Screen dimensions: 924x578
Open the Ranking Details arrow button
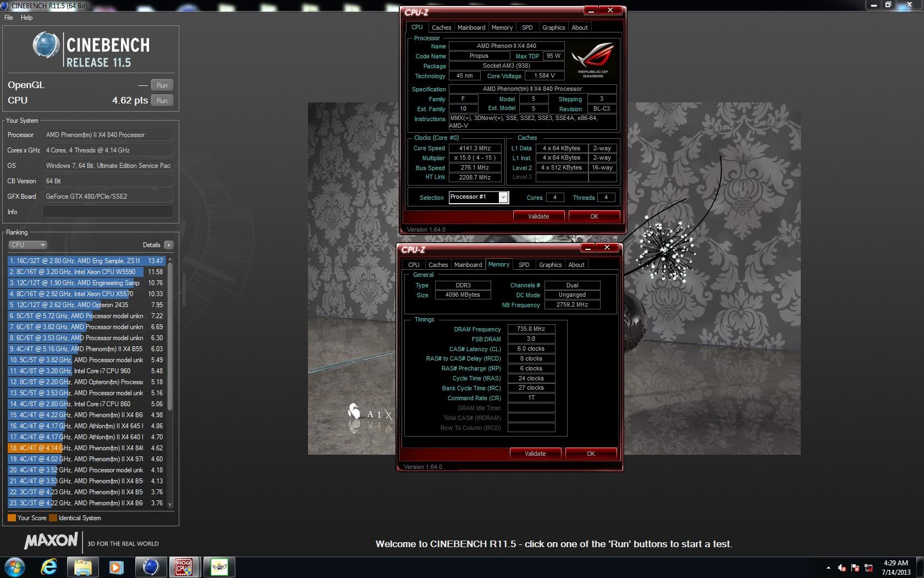[168, 245]
